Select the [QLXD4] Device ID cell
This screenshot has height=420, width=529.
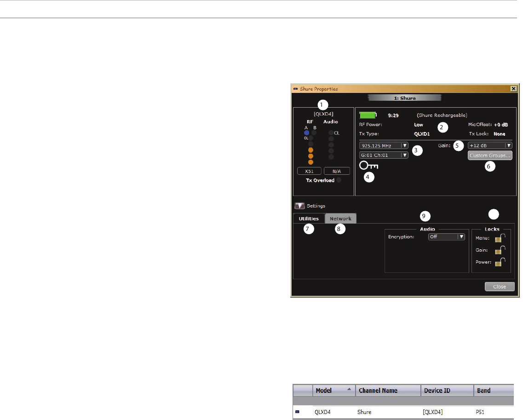point(432,412)
